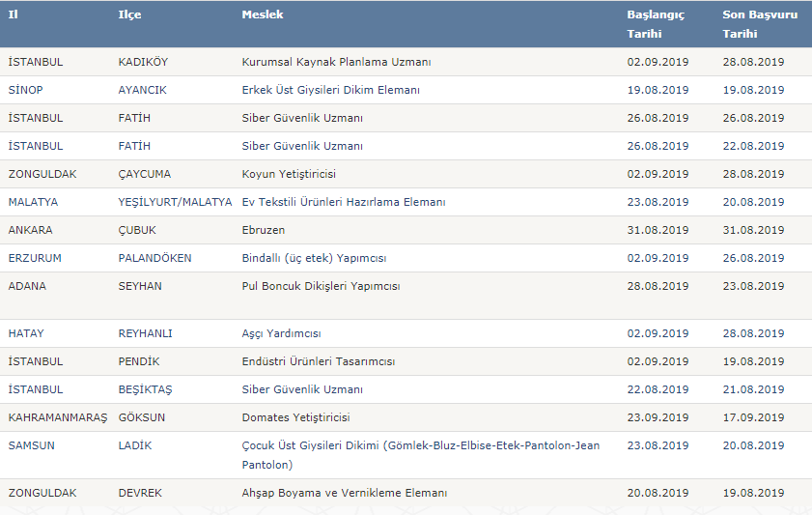Open Ahşap Boyama ve Vernikleme Elemanı

(x=345, y=493)
